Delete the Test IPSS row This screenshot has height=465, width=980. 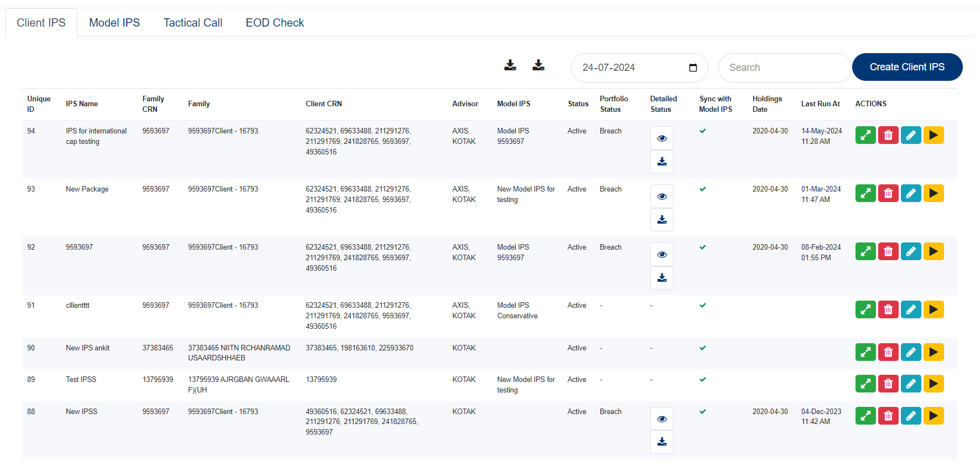pos(888,384)
